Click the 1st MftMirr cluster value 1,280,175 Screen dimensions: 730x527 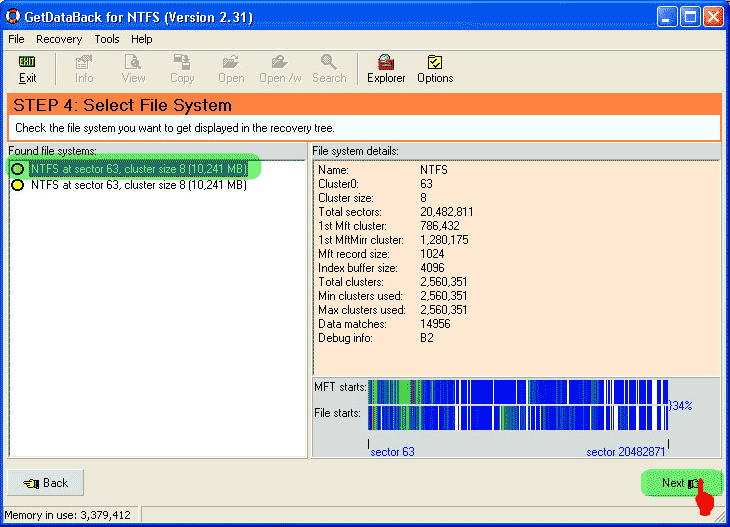(x=444, y=240)
